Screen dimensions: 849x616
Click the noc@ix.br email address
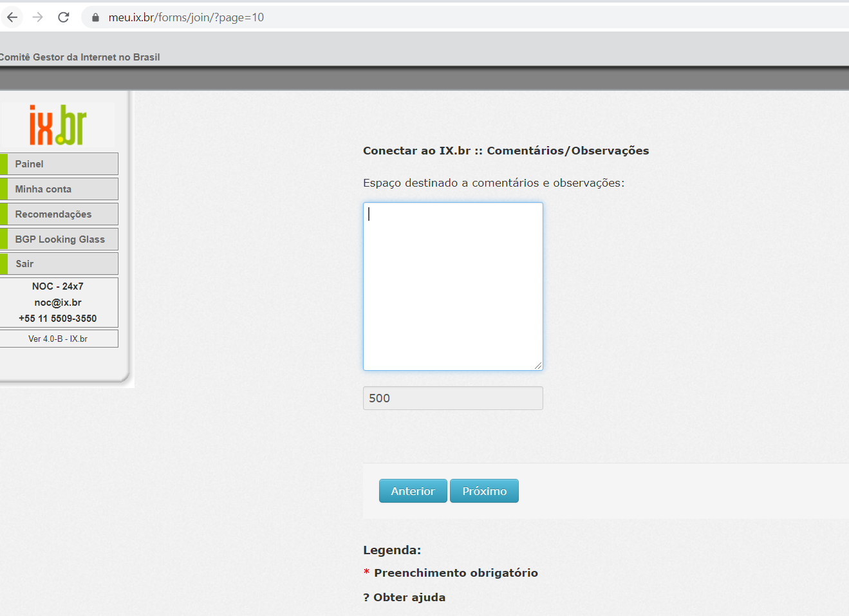(58, 303)
